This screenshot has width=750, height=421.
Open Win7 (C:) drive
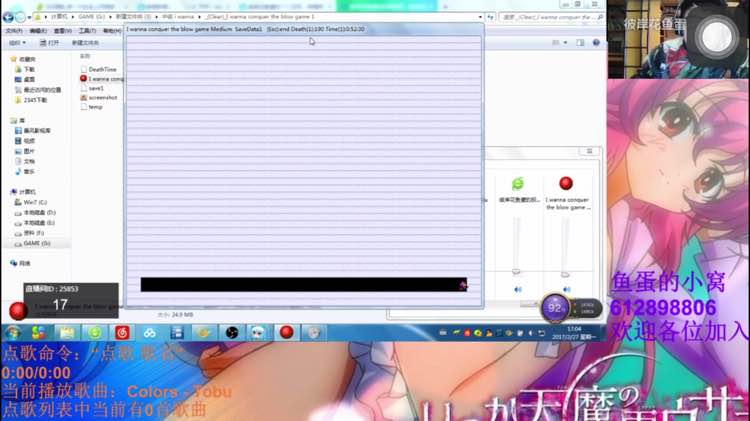(x=31, y=202)
